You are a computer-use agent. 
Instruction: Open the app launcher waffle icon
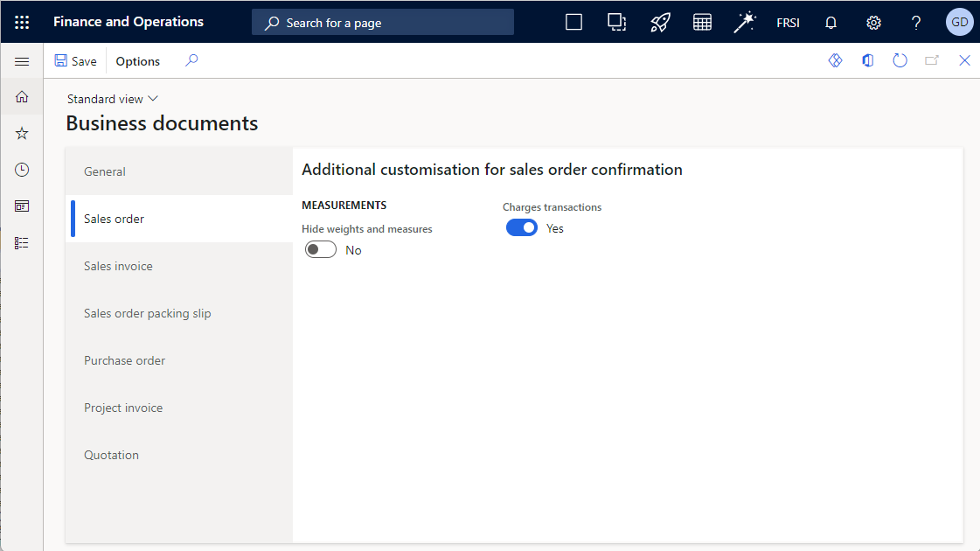(22, 23)
